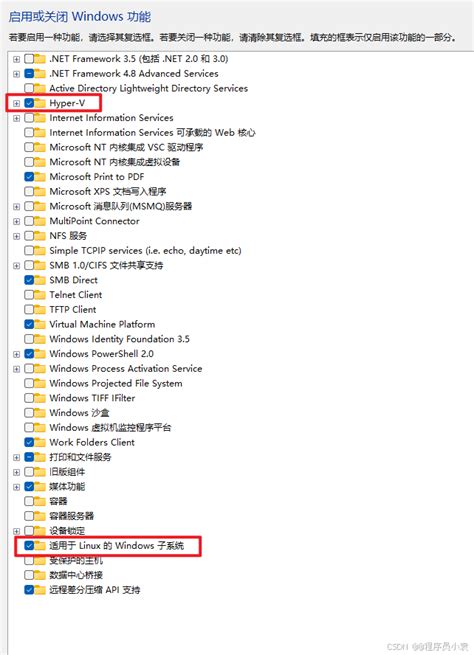474x655 pixels.
Task: Click the 容器 folder icon
Action: [40, 501]
